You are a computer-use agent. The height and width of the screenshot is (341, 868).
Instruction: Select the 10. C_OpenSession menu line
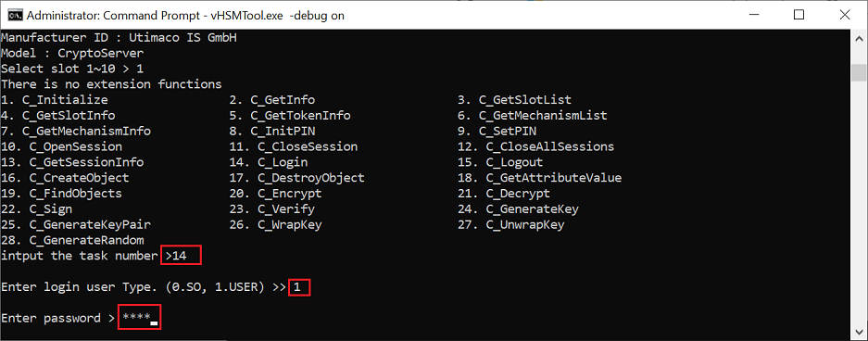coord(61,146)
